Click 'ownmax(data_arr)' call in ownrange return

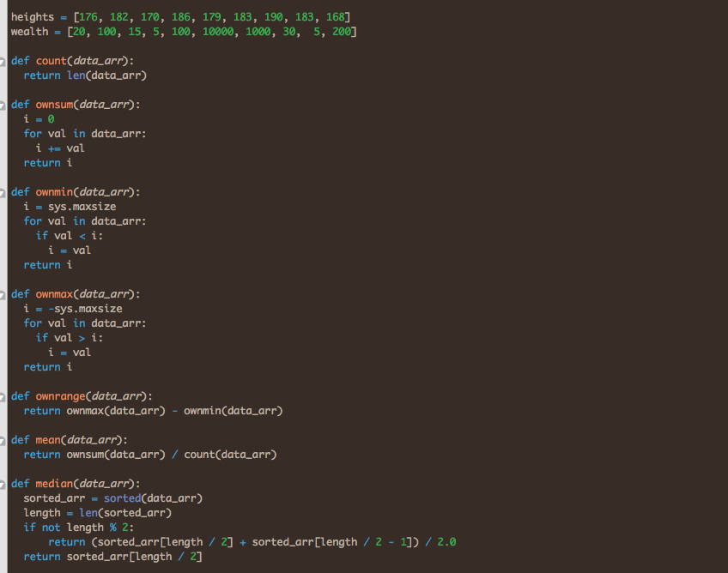coord(116,411)
